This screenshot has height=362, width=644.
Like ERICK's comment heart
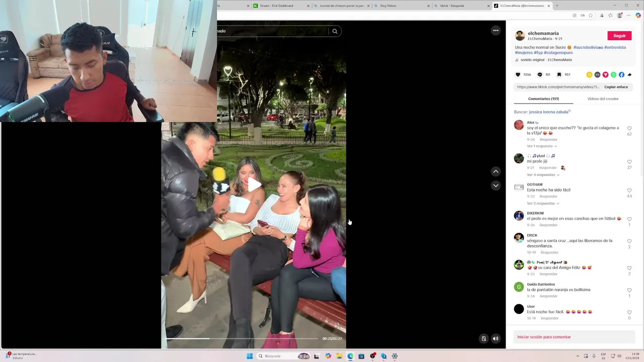(629, 241)
